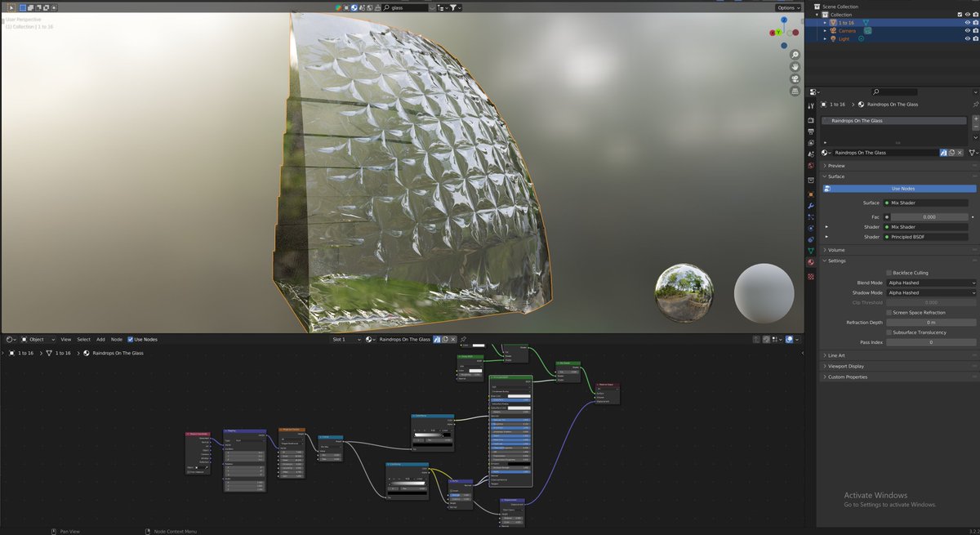The height and width of the screenshot is (535, 980).
Task: Open the Physics properties tab
Action: 811,229
